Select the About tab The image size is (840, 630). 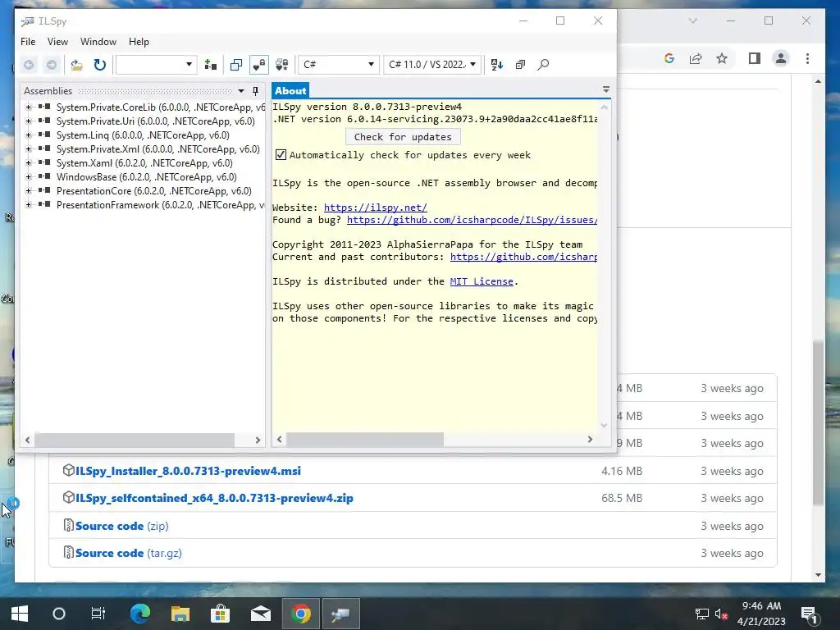tap(290, 90)
